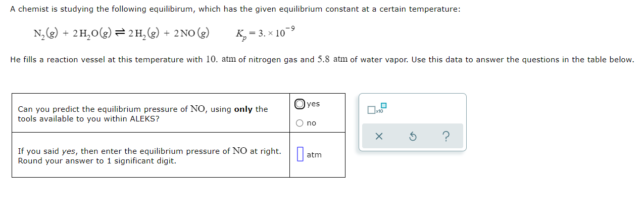
Task: Click the "10. atm" nitrogen pressure value
Action: (x=221, y=59)
